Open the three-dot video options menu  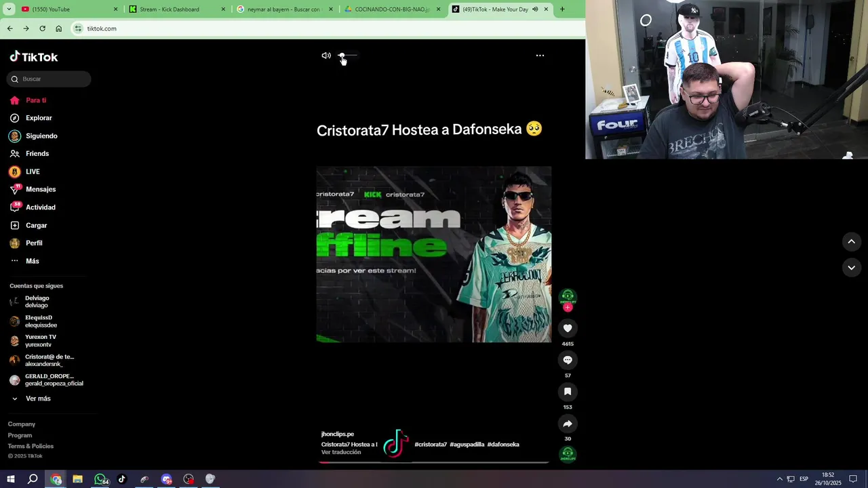pyautogui.click(x=540, y=56)
